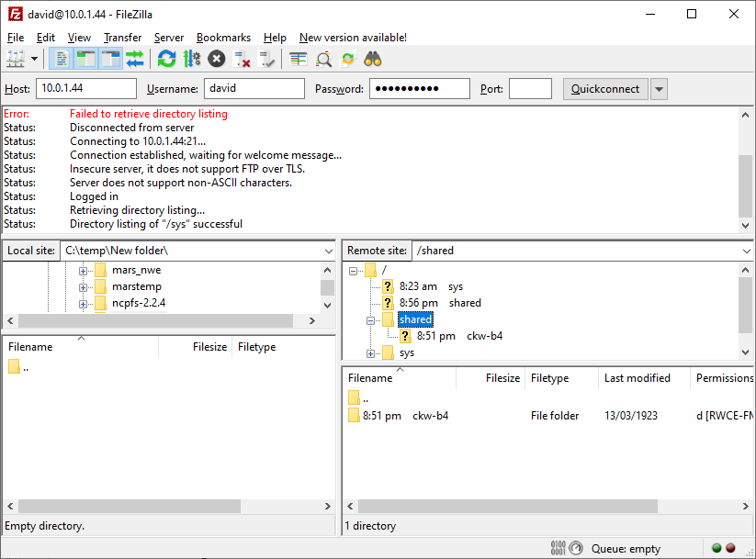This screenshot has height=559, width=756.
Task: Click the Quickconnect button
Action: tap(605, 89)
